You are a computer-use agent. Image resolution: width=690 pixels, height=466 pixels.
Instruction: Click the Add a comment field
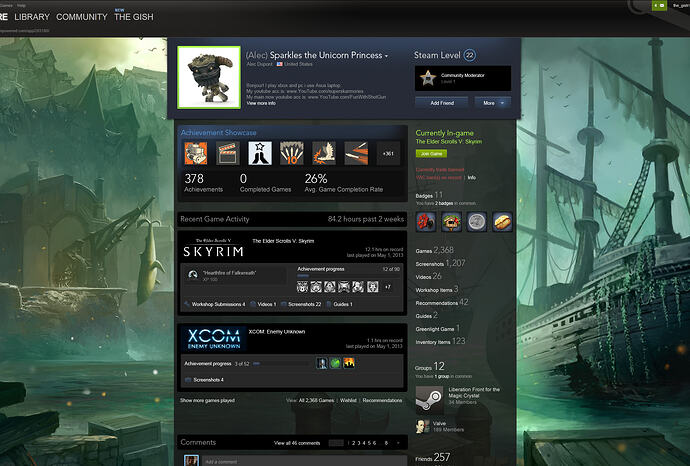pos(304,461)
